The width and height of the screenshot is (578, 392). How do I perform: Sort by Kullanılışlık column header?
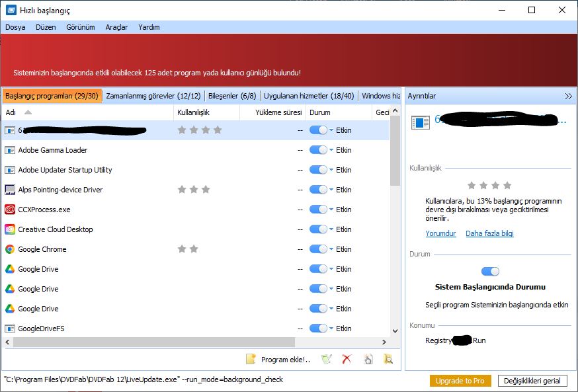tap(206, 112)
